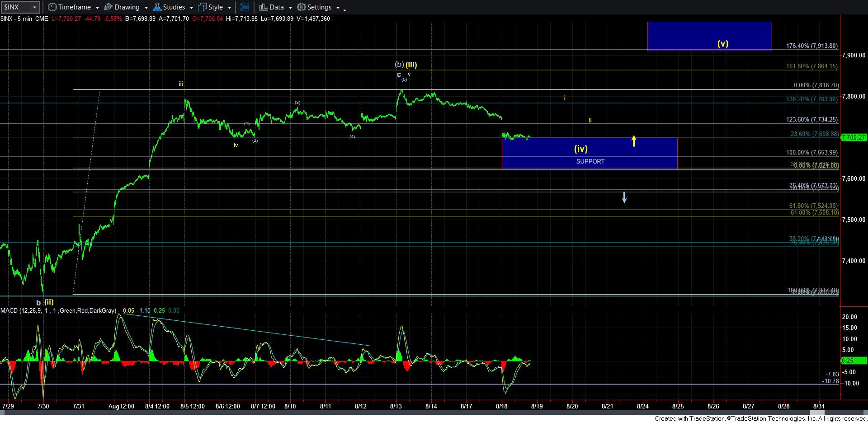Viewport: 868px width, 422px height.
Task: Open the Timeframe menu
Action: [74, 7]
